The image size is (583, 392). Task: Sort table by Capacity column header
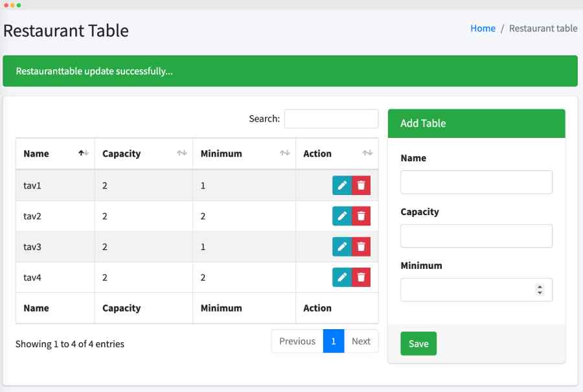tap(144, 154)
